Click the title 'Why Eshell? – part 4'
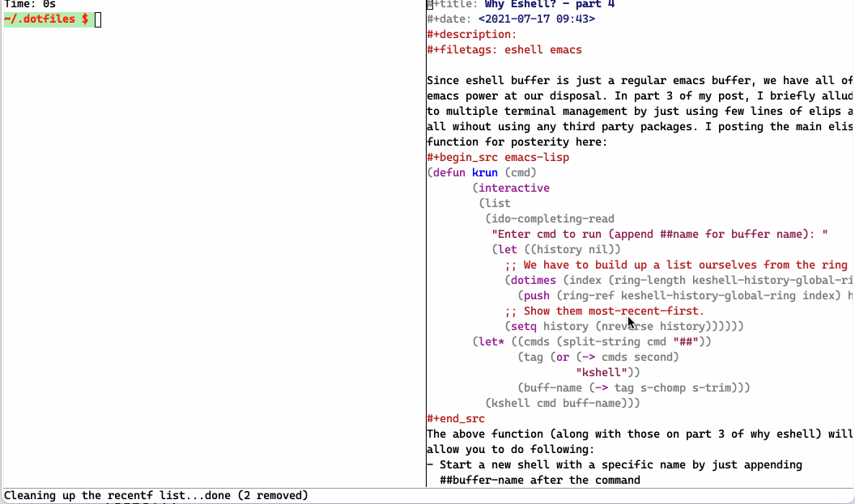 [x=550, y=4]
